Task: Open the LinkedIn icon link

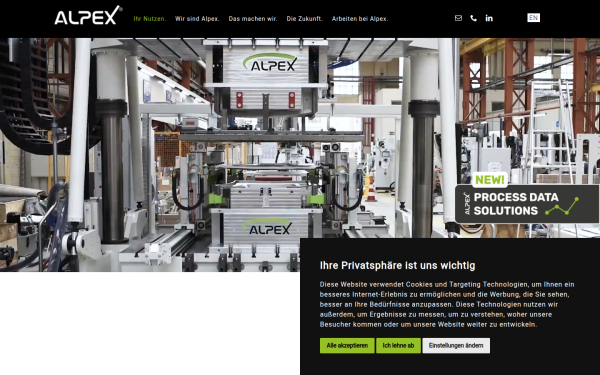Action: click(x=489, y=18)
